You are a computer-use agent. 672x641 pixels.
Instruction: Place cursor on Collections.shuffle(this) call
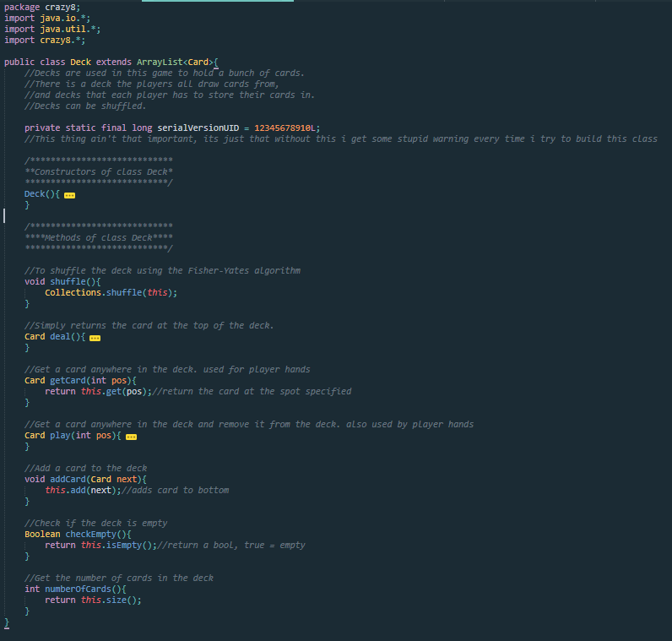coord(111,292)
